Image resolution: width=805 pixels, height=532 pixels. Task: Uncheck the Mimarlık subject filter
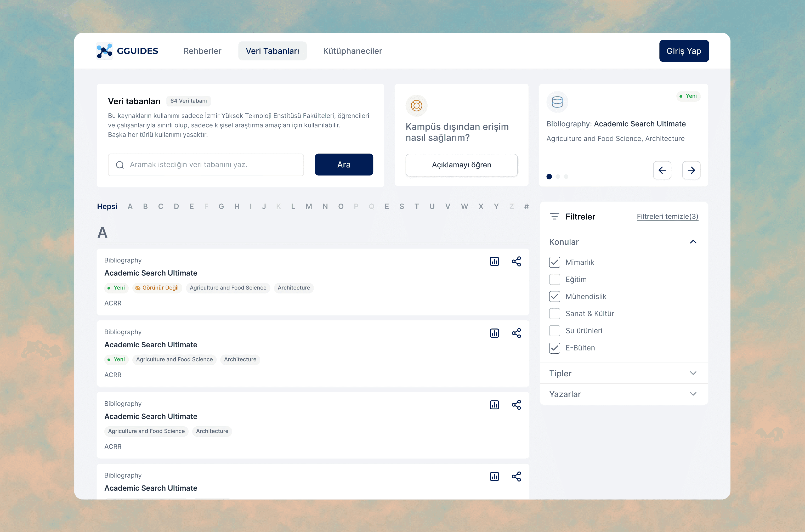[554, 262]
